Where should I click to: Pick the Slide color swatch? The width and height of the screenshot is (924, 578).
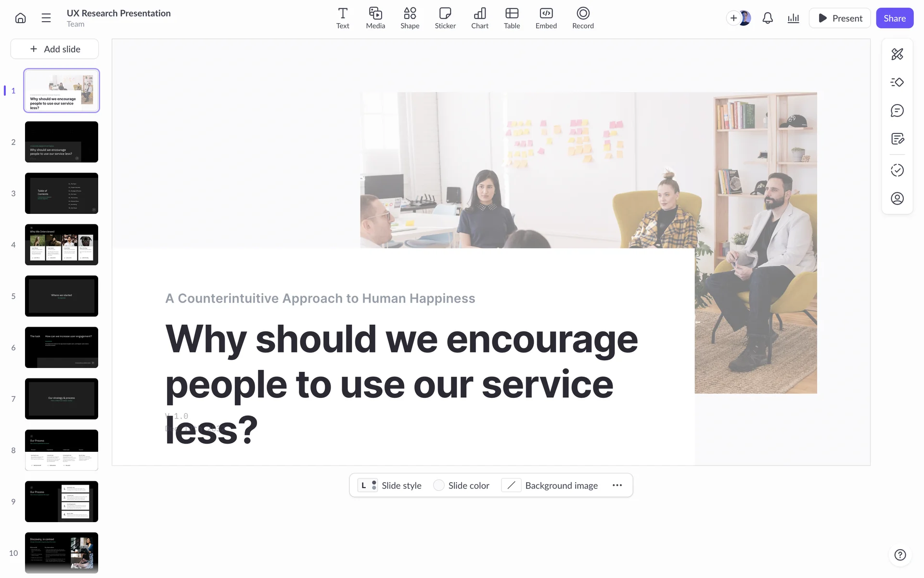click(439, 486)
